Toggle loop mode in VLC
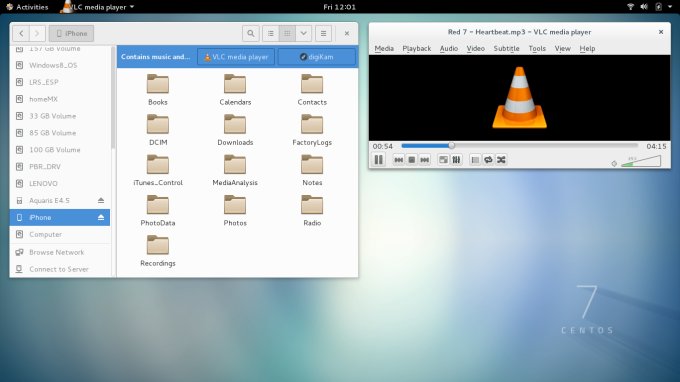This screenshot has width=680, height=382. click(488, 160)
